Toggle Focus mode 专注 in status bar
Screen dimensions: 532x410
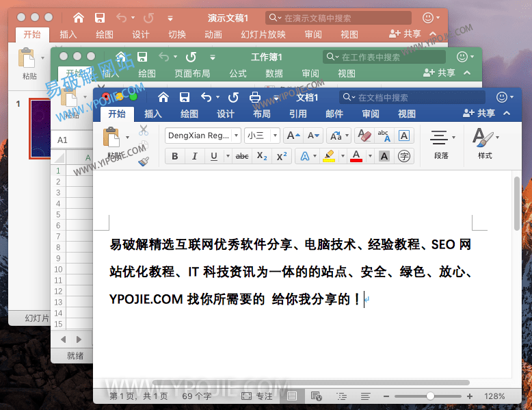pyautogui.click(x=257, y=396)
